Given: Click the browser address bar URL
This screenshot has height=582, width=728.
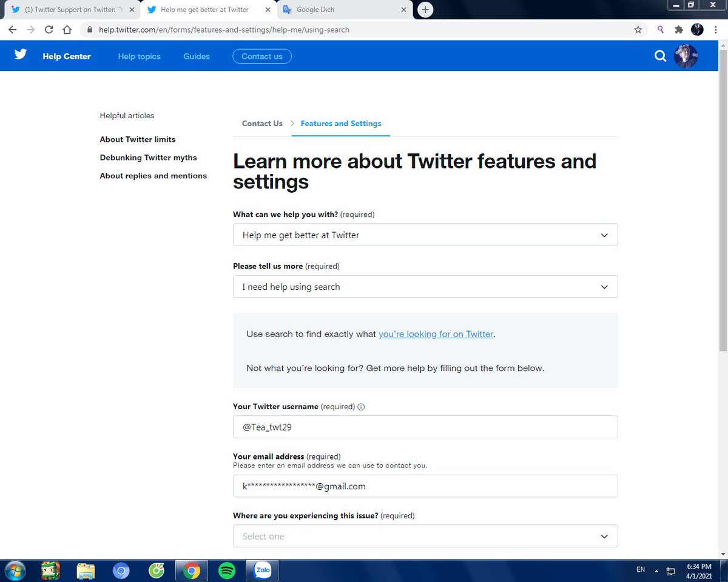Looking at the screenshot, I should coord(224,29).
